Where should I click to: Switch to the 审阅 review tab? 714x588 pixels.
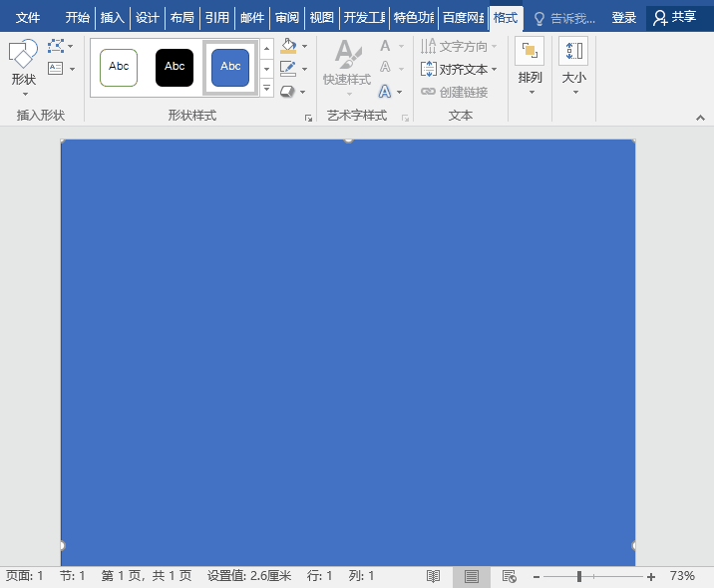[x=287, y=18]
